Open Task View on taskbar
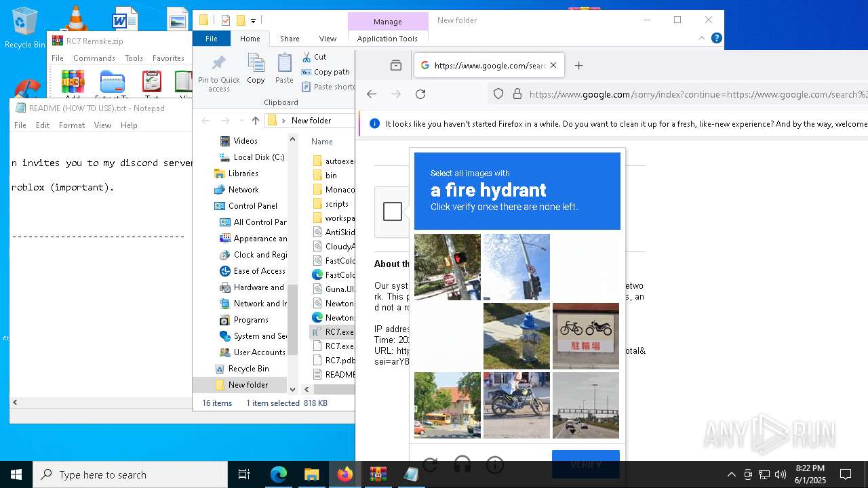 [x=244, y=474]
